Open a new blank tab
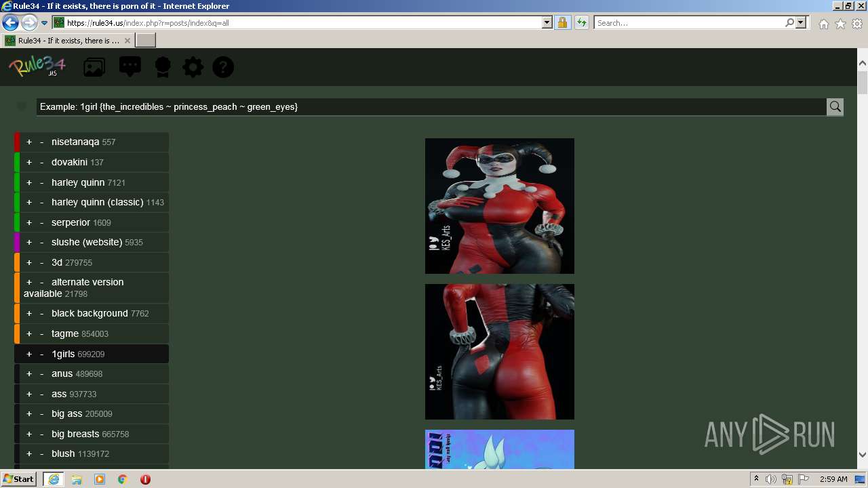Image resolution: width=868 pixels, height=488 pixels. (146, 41)
